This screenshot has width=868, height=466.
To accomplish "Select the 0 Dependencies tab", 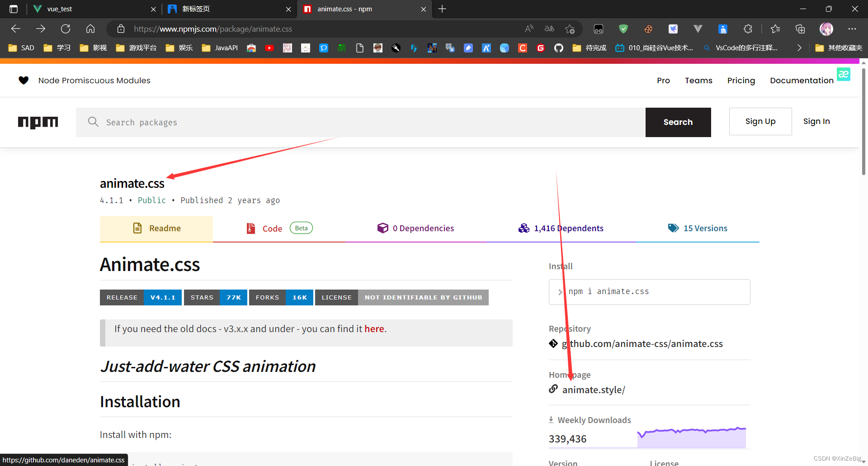I will [x=415, y=228].
